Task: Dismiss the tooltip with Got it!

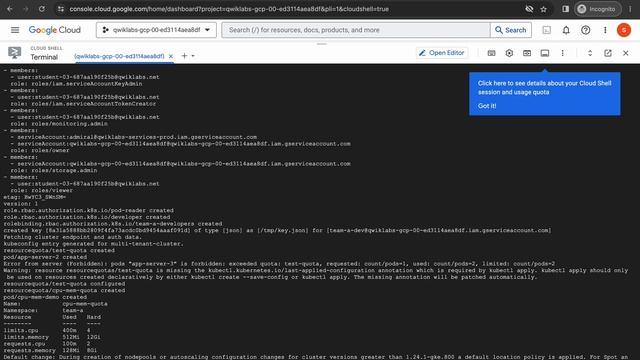Action: (x=487, y=106)
